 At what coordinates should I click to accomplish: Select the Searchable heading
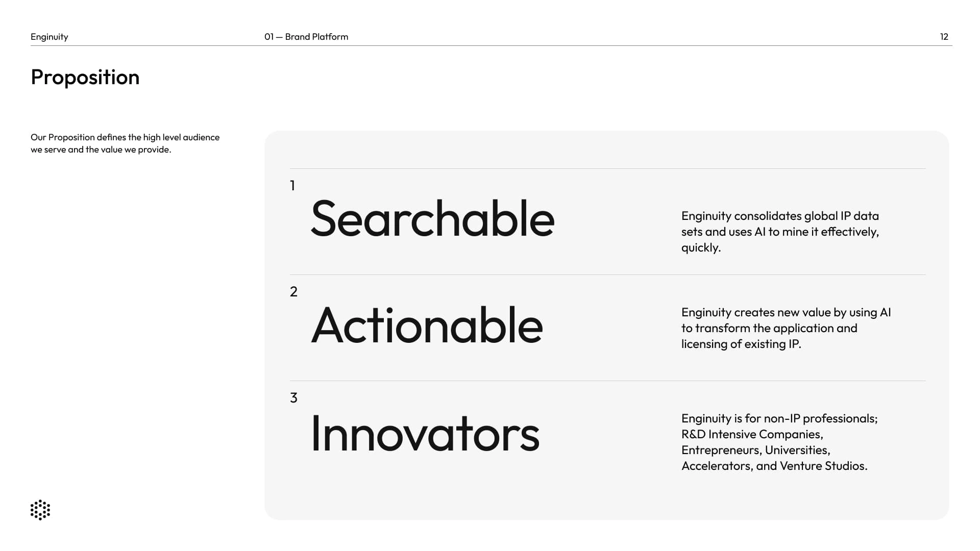click(432, 219)
